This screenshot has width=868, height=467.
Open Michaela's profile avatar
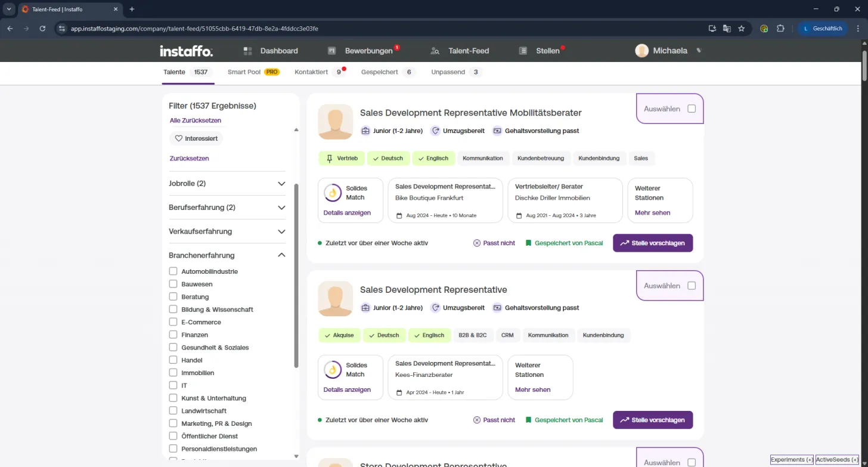click(x=641, y=51)
